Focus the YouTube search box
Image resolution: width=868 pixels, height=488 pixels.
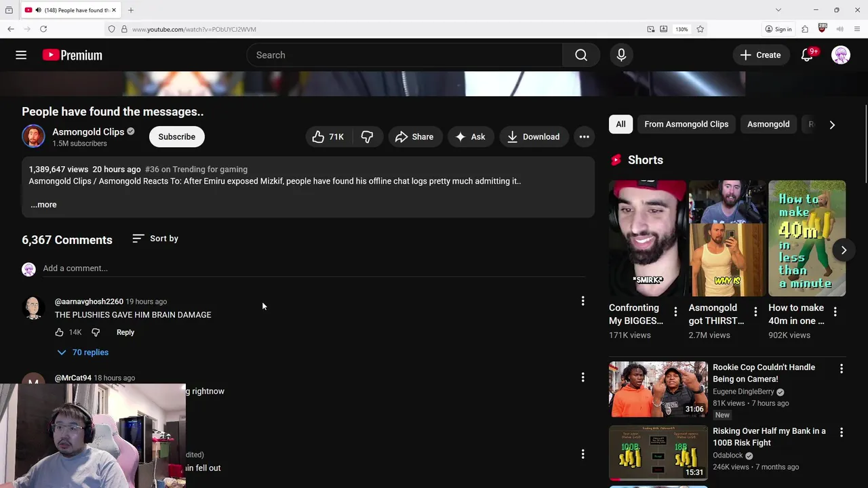pyautogui.click(x=405, y=55)
